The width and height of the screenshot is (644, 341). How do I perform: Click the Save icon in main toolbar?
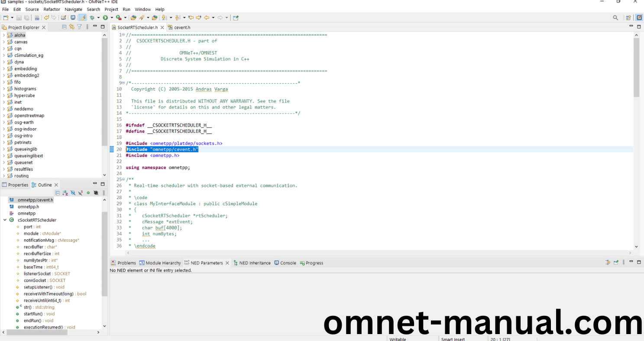tap(19, 18)
